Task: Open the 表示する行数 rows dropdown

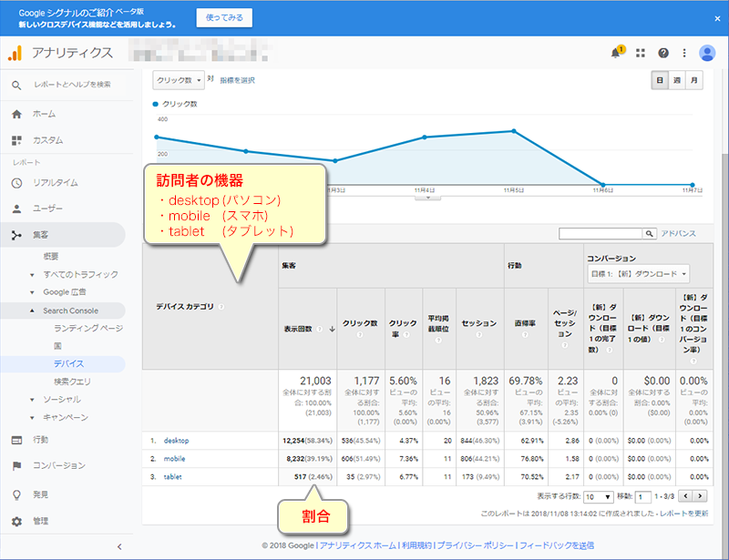Action: click(x=598, y=496)
